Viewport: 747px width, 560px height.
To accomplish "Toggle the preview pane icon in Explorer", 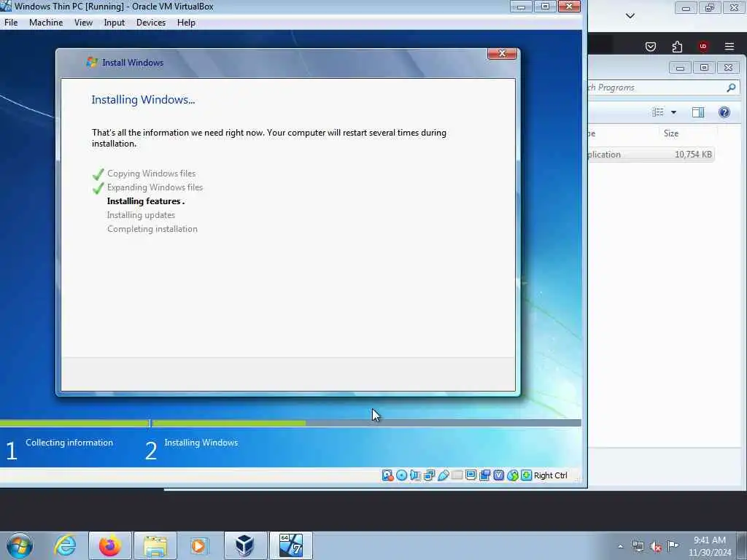I will 698,112.
